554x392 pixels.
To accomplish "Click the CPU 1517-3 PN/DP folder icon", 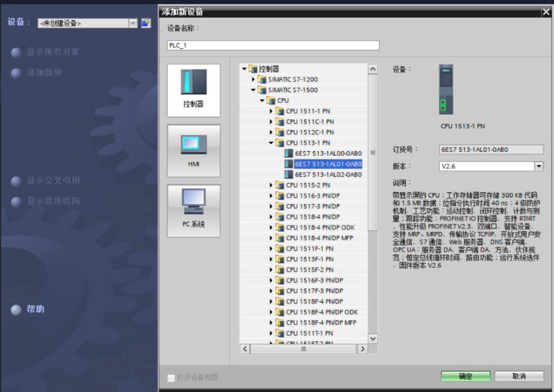I will 280,206.
